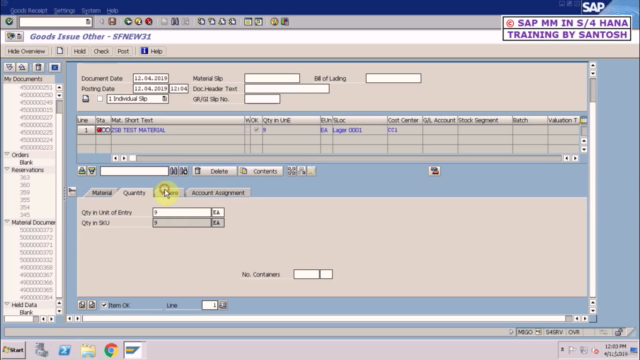Click the Save floppy disk icon
Image resolution: width=640 pixels, height=360 pixels.
tap(112, 22)
